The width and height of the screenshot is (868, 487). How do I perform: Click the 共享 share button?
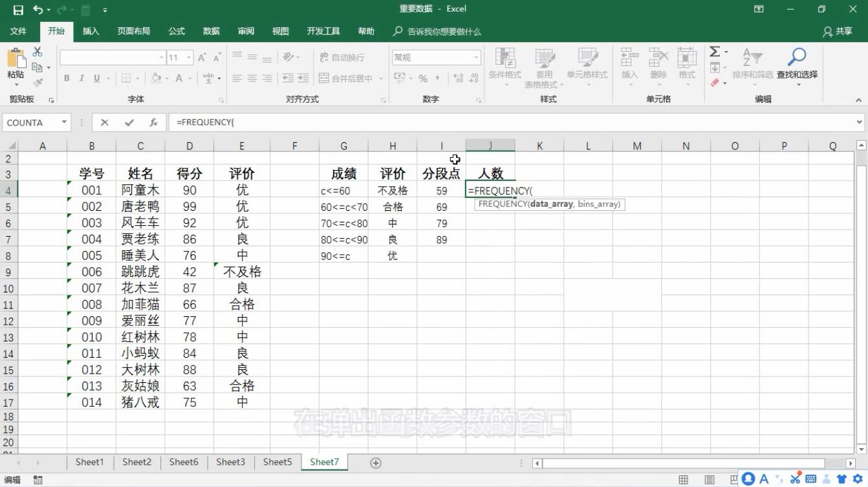(x=838, y=31)
